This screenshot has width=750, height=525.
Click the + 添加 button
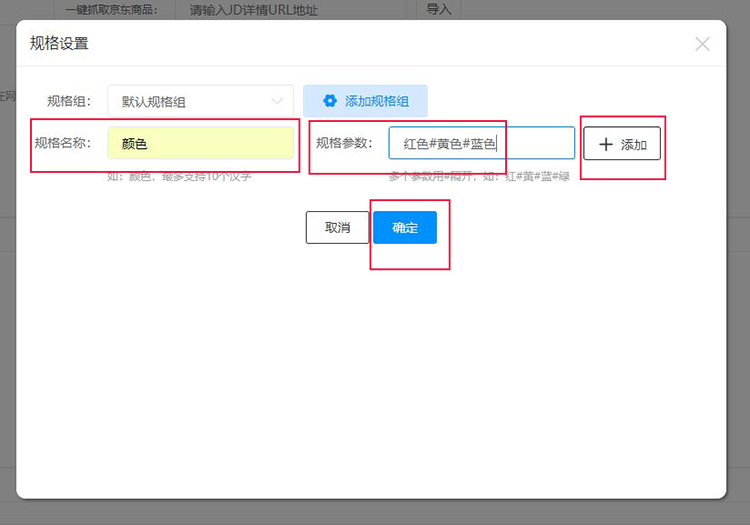point(622,143)
